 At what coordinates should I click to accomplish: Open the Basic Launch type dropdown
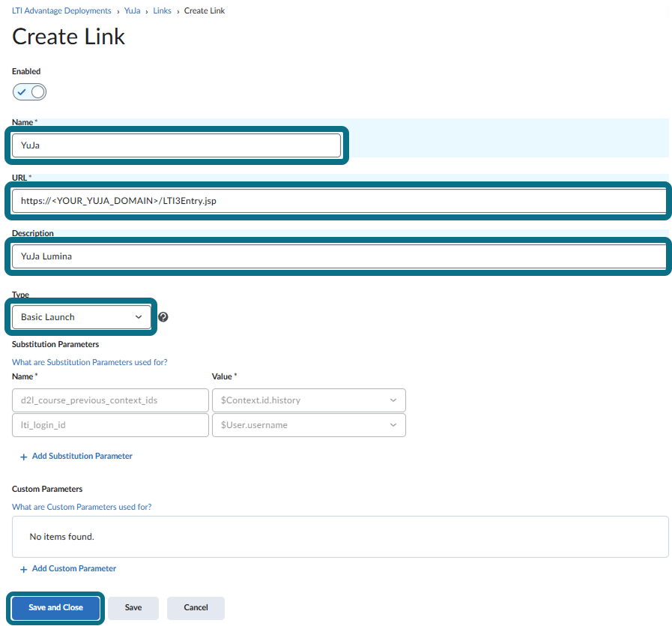[x=82, y=317]
